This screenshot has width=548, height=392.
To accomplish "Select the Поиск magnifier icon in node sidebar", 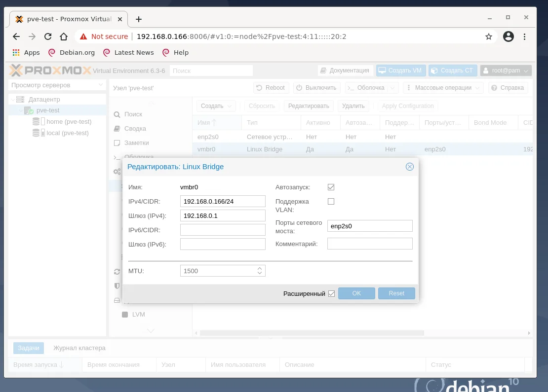I will [117, 114].
